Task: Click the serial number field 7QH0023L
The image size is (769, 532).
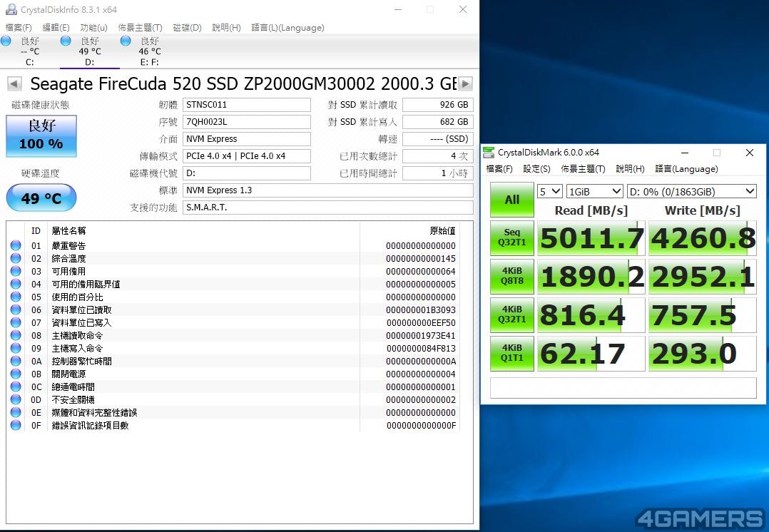Action: [x=247, y=122]
